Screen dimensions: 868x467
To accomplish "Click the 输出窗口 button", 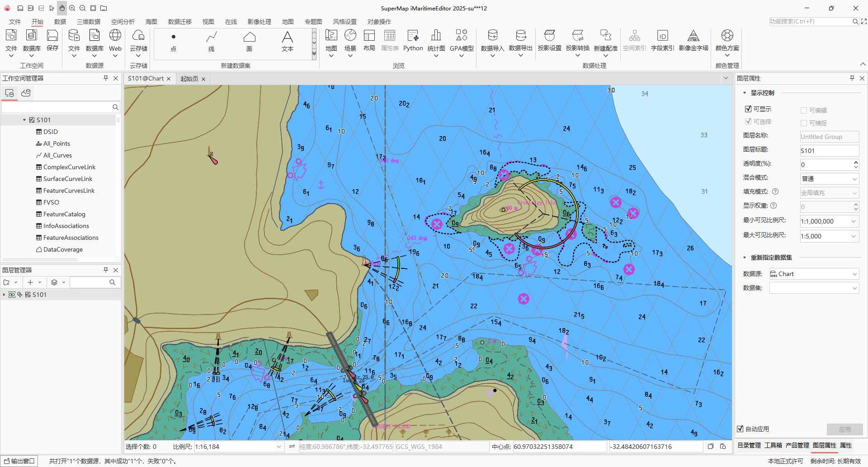I will (x=19, y=461).
